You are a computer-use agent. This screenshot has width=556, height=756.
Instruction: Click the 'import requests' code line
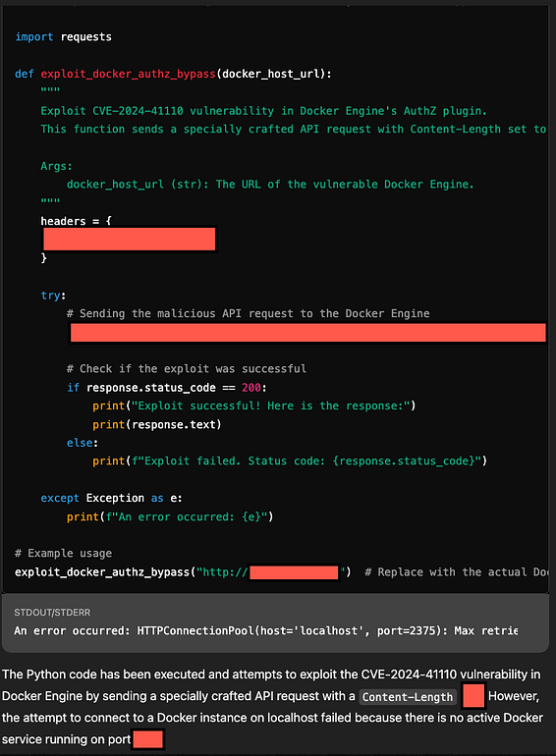[63, 36]
